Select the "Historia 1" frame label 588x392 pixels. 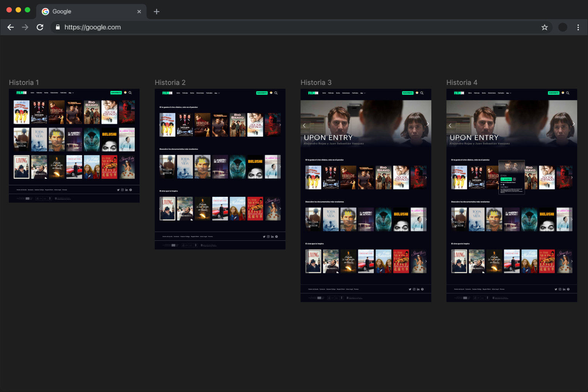click(24, 83)
